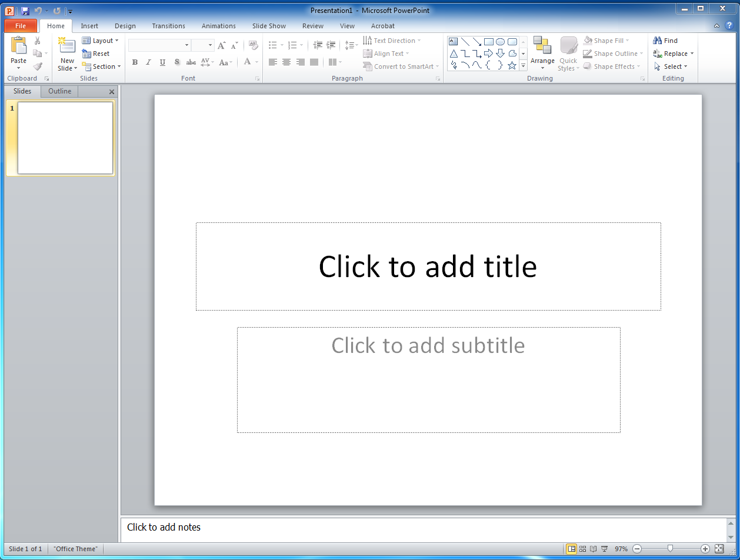Switch to Slide Sorter view
Viewport: 740px width, 560px height.
[x=582, y=549]
